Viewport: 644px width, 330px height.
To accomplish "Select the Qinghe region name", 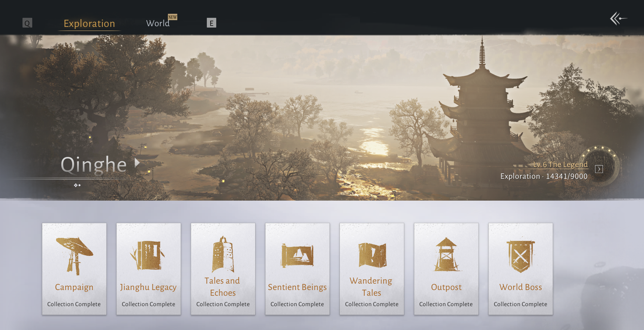I will point(94,165).
